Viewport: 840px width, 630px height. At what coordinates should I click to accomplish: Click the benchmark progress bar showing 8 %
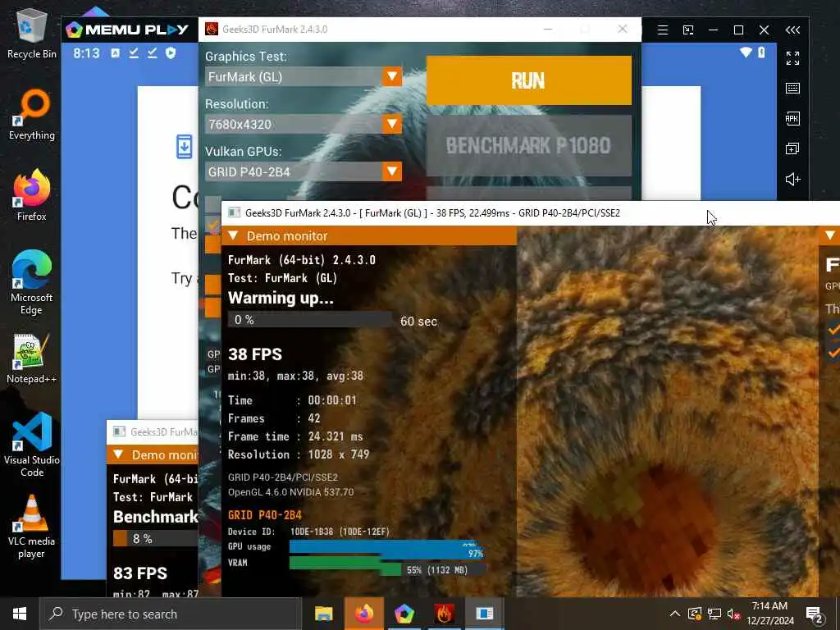click(155, 538)
